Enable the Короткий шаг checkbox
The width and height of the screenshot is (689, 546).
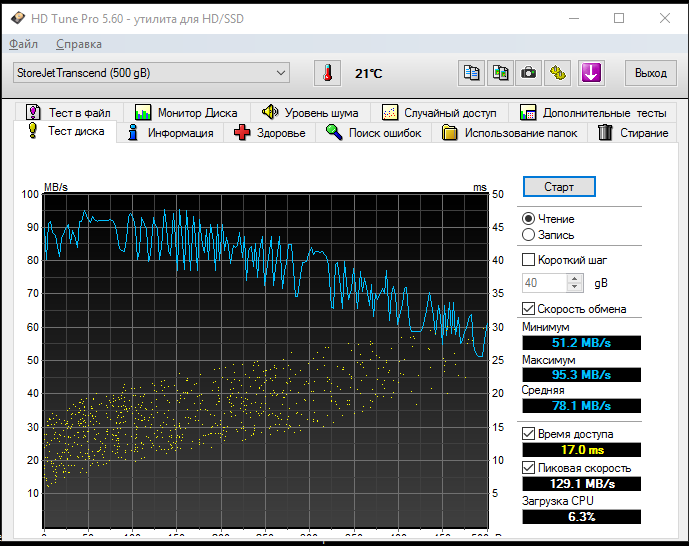point(529,259)
